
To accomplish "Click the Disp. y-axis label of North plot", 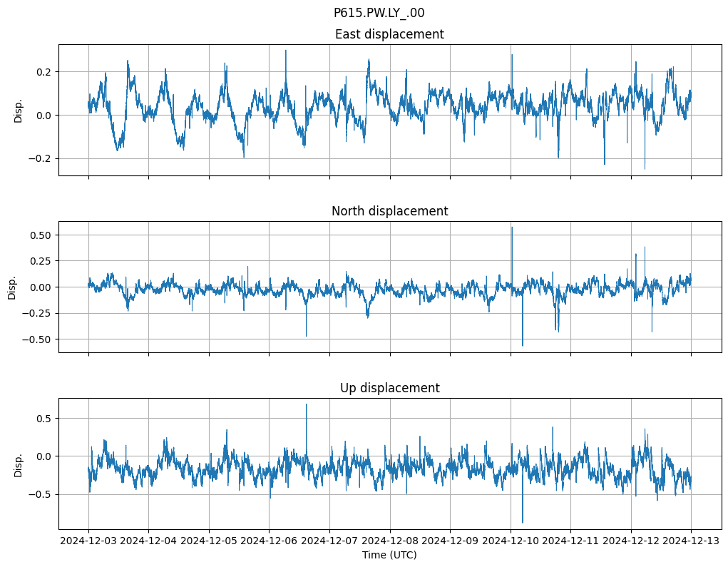I will tap(12, 287).
